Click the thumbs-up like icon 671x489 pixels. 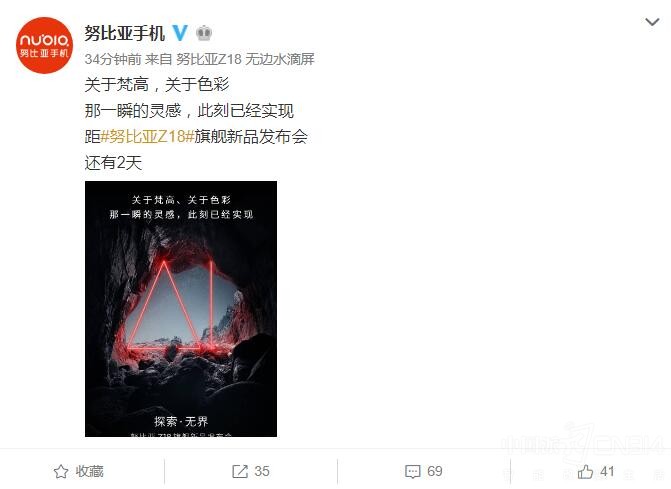tap(585, 471)
